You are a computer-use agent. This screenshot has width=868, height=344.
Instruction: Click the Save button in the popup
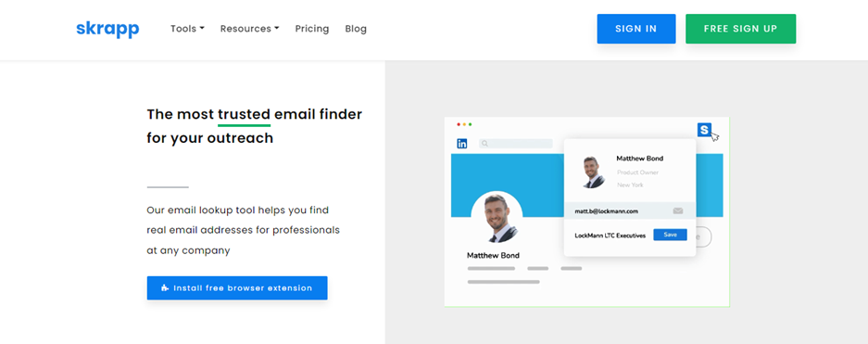pos(670,235)
